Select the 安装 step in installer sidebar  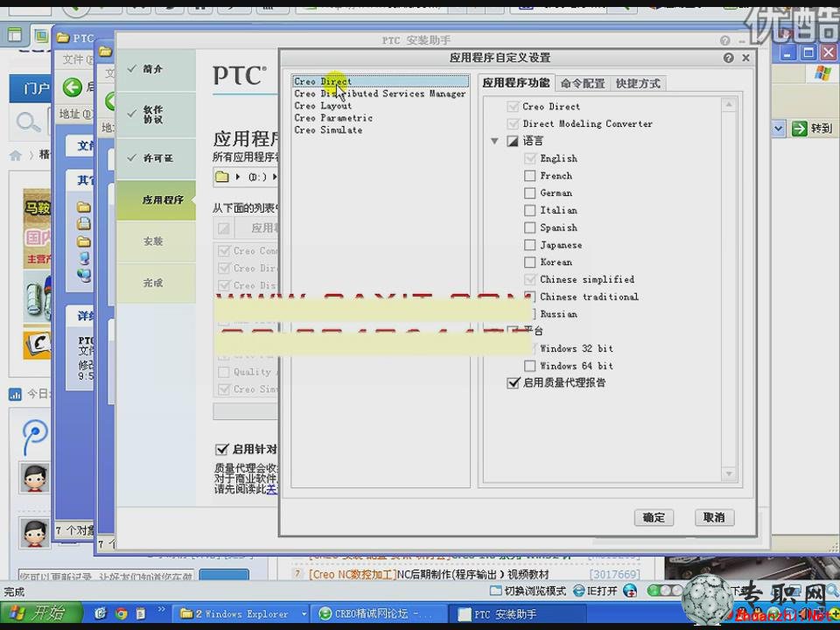156,241
